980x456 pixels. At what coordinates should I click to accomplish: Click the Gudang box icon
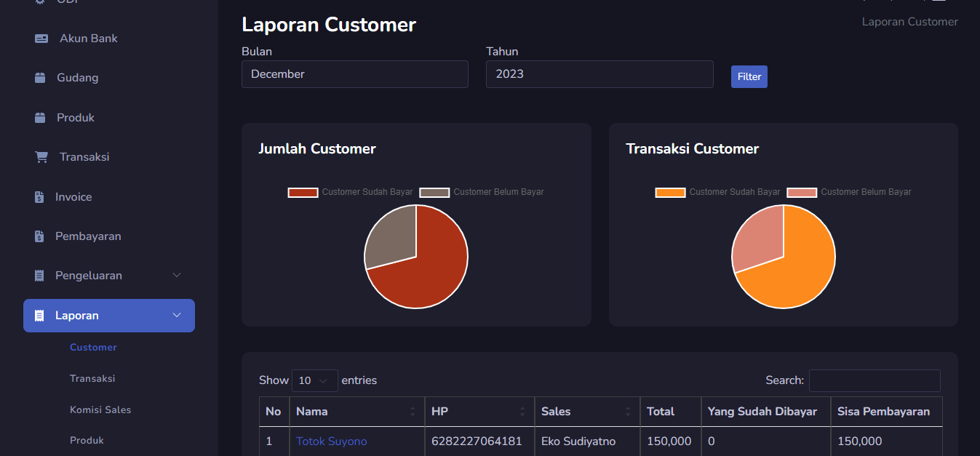40,78
